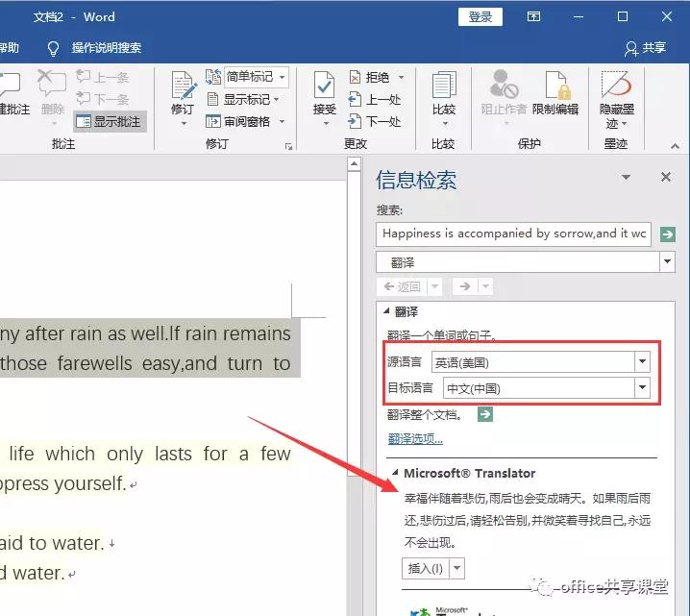Close the 信息检索 pane
The image size is (690, 616).
666,178
